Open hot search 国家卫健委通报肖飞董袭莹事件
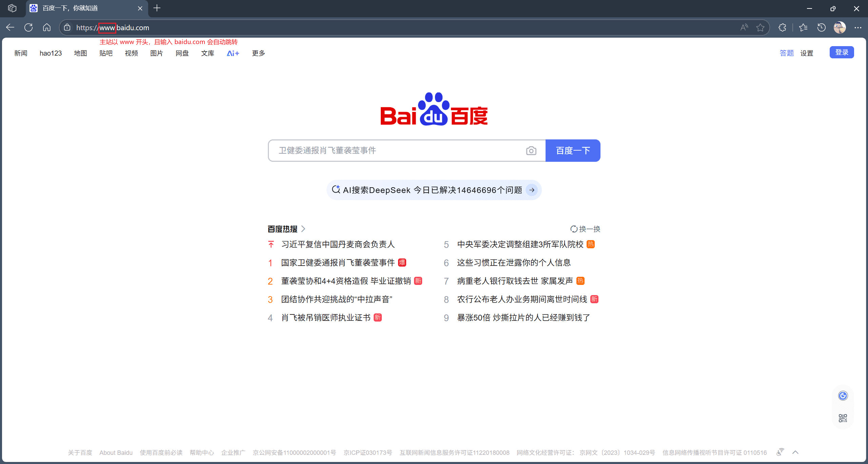868x464 pixels. click(x=338, y=263)
